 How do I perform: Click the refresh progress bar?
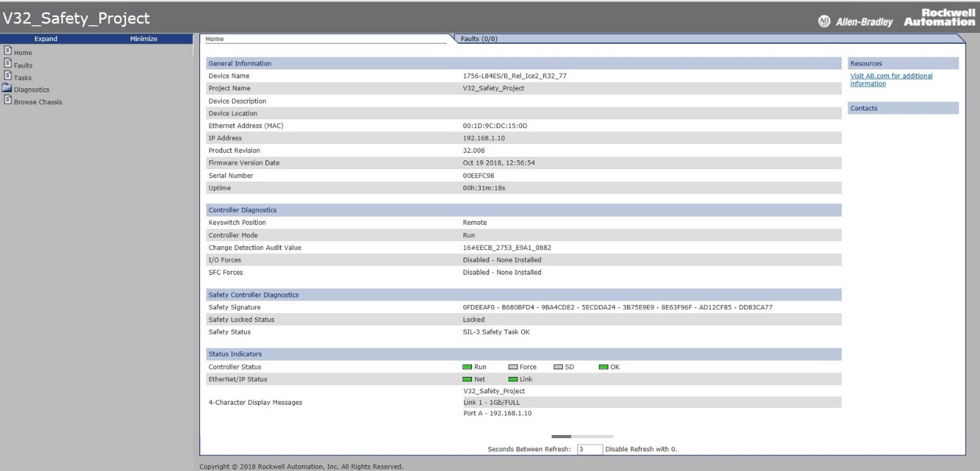coord(582,436)
